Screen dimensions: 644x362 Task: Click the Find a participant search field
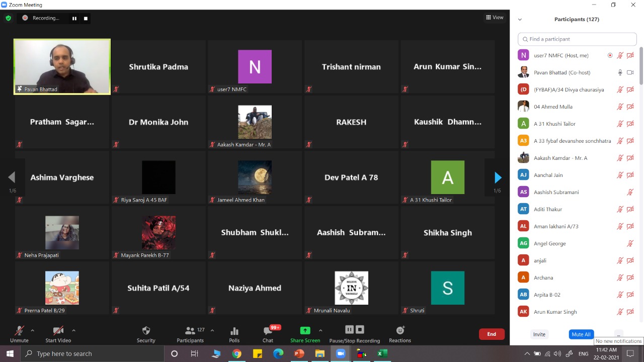point(577,39)
